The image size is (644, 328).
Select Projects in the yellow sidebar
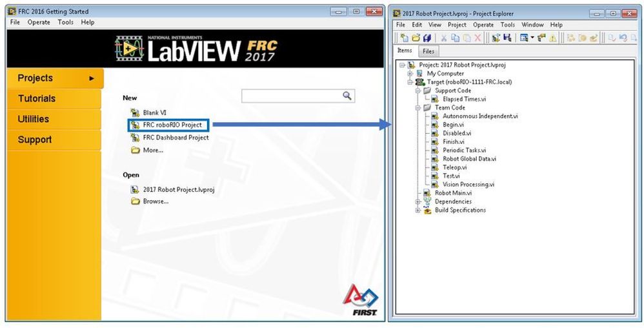tap(55, 78)
